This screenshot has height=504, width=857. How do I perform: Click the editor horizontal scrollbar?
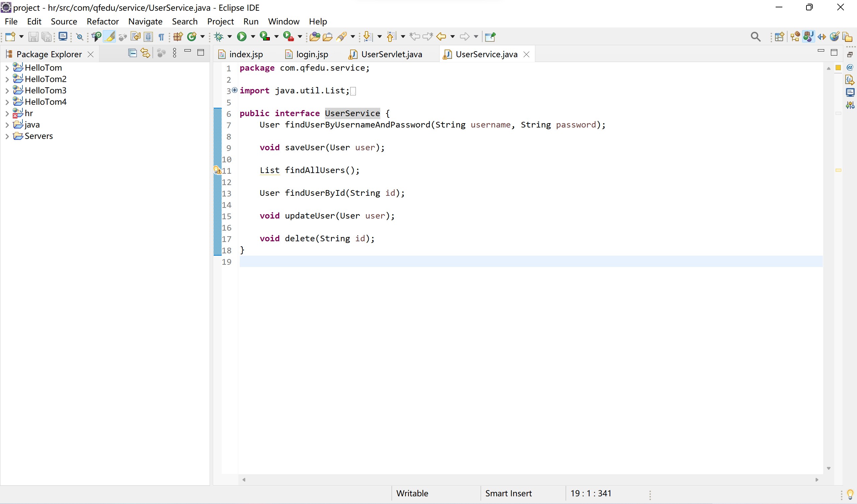point(530,480)
